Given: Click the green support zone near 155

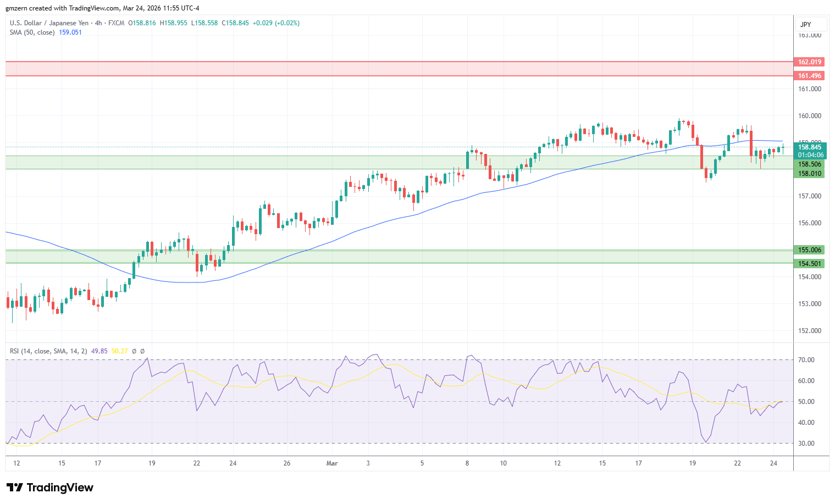Looking at the screenshot, I should point(399,257).
